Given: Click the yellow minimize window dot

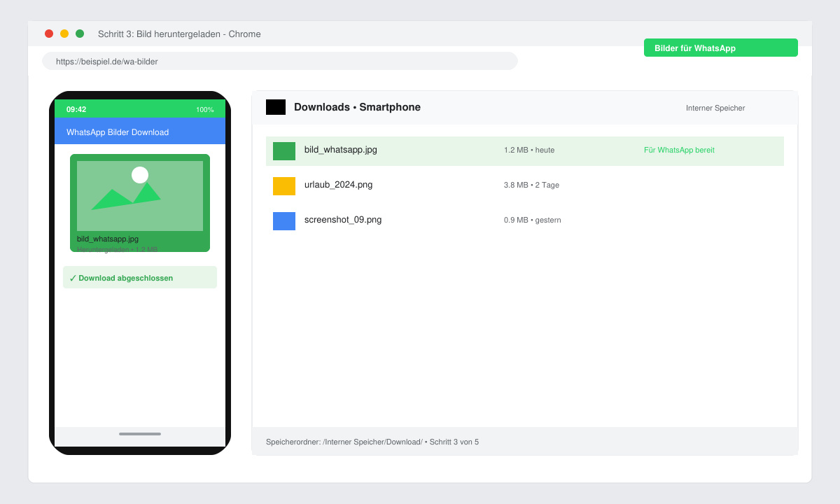Looking at the screenshot, I should pos(64,34).
